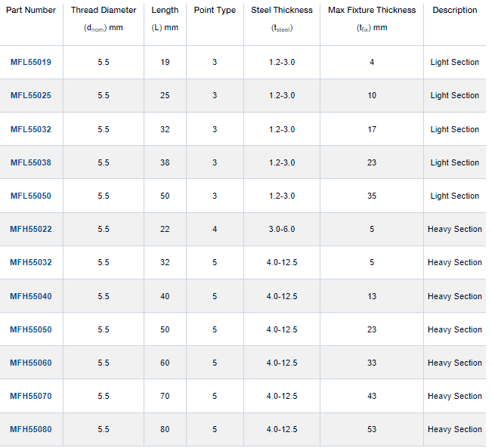The image size is (492, 448).
Task: Click the MFH55040 link
Action: (x=31, y=296)
